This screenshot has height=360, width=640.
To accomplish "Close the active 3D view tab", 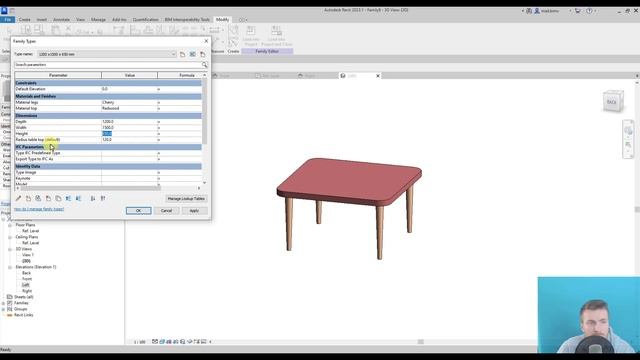I will tap(378, 76).
